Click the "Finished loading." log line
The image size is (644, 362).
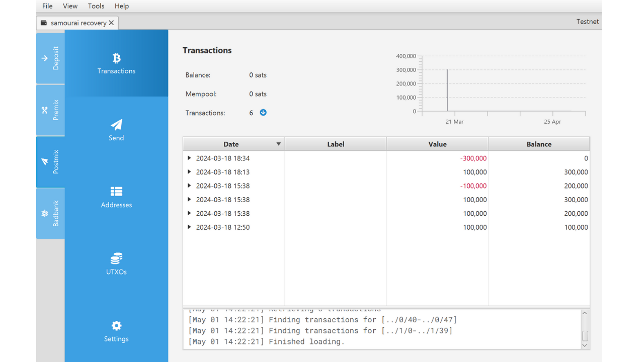(x=267, y=341)
